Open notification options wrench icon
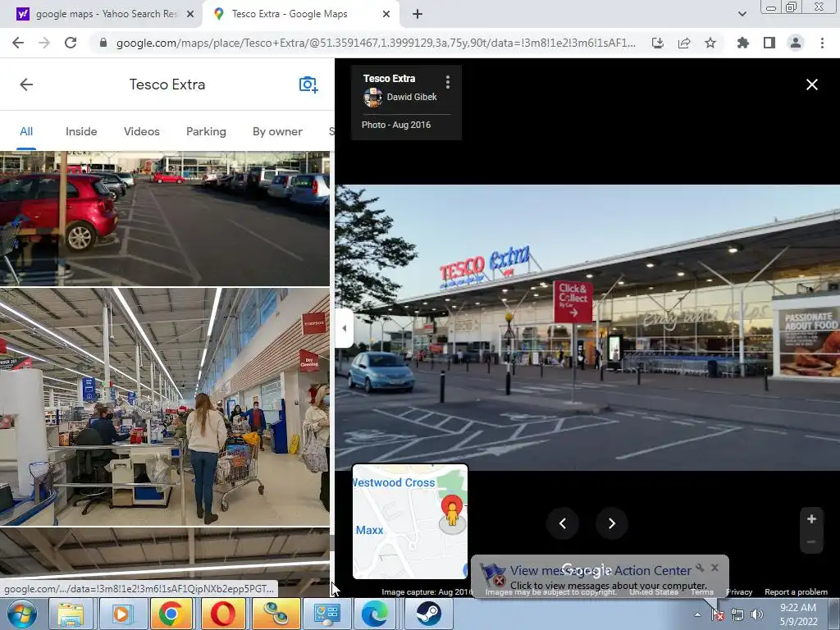This screenshot has width=840, height=630. [x=700, y=568]
